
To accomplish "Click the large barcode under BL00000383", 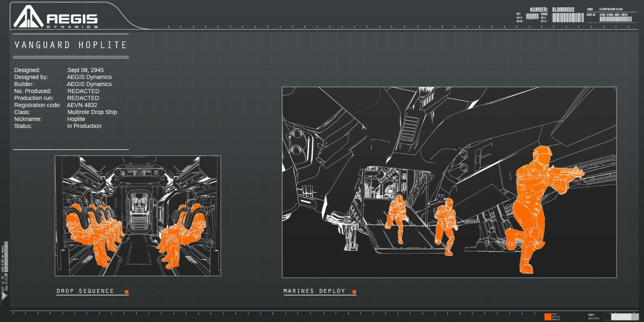I will (568, 17).
